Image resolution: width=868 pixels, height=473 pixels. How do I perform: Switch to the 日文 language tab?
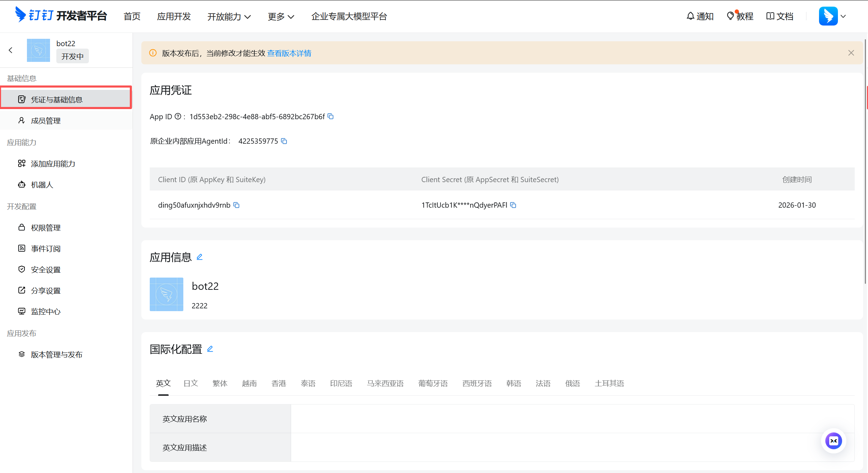191,383
